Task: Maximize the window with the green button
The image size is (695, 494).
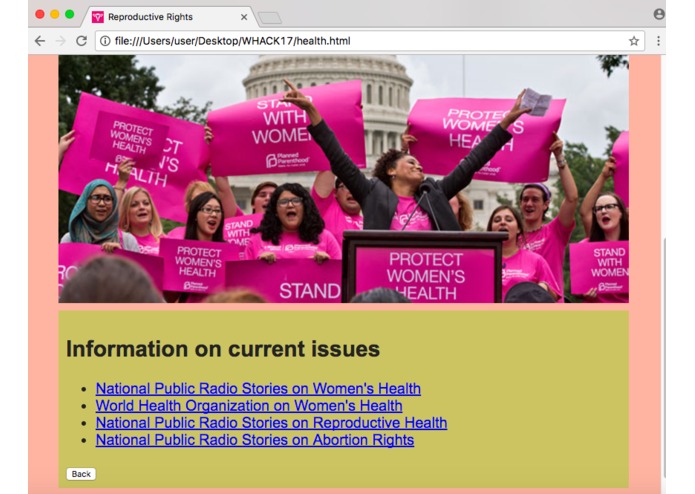Action: click(x=70, y=14)
